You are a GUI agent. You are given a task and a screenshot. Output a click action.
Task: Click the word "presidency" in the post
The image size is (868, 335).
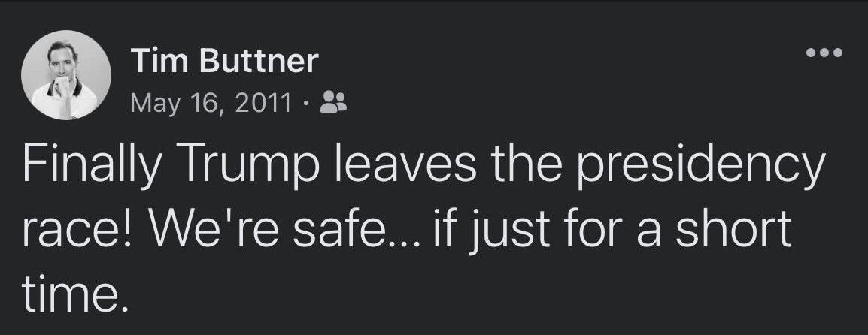click(x=701, y=164)
